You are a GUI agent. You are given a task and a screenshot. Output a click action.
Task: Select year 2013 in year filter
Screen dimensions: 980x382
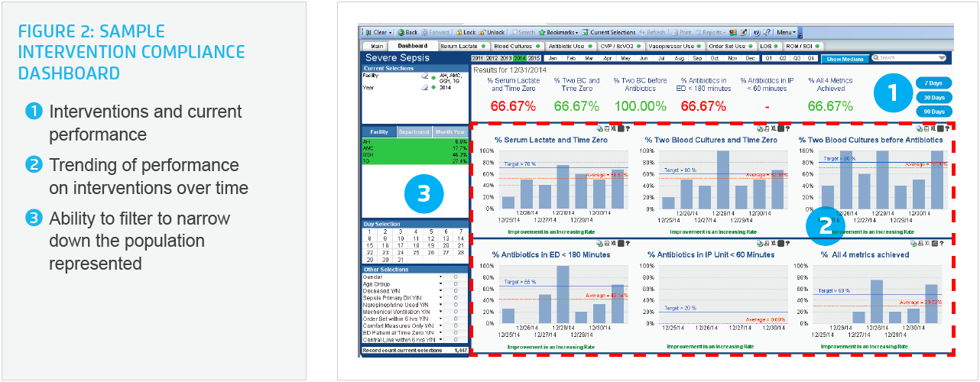tap(506, 58)
